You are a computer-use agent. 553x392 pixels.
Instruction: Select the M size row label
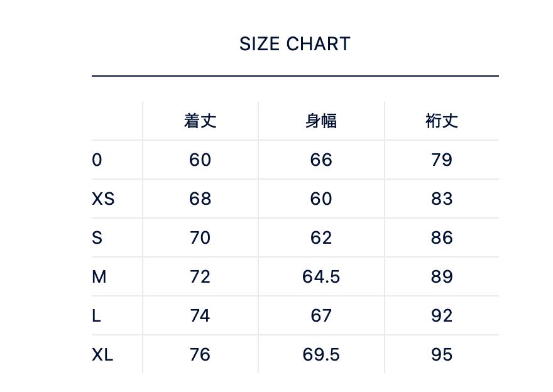tap(99, 276)
